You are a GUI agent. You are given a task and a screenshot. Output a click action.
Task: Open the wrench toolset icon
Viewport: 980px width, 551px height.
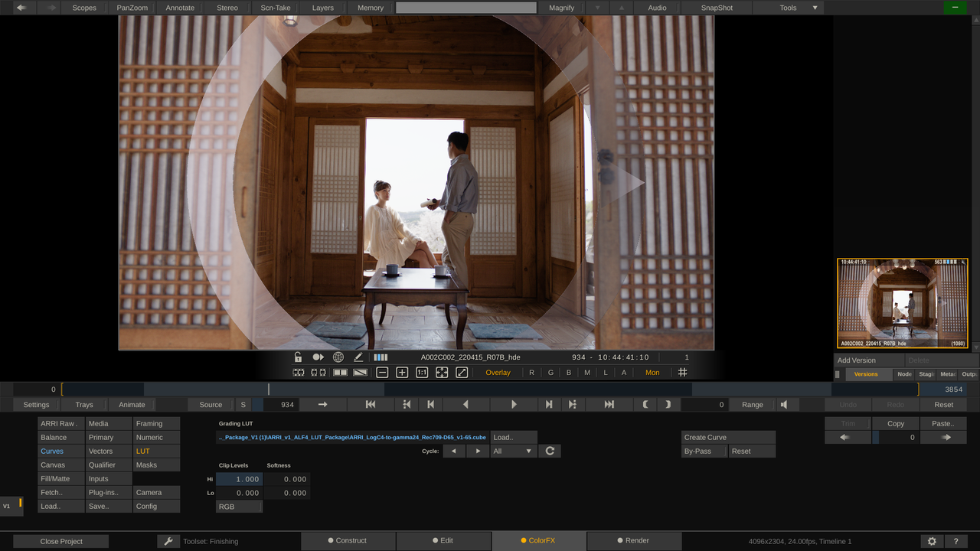click(x=168, y=541)
